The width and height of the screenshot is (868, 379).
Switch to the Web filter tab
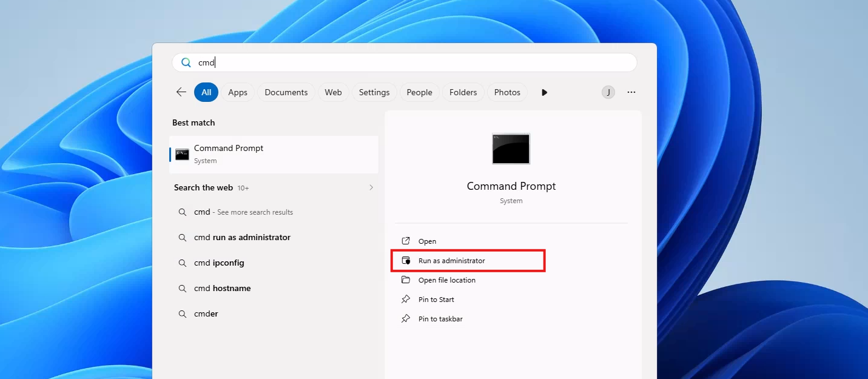pyautogui.click(x=333, y=92)
